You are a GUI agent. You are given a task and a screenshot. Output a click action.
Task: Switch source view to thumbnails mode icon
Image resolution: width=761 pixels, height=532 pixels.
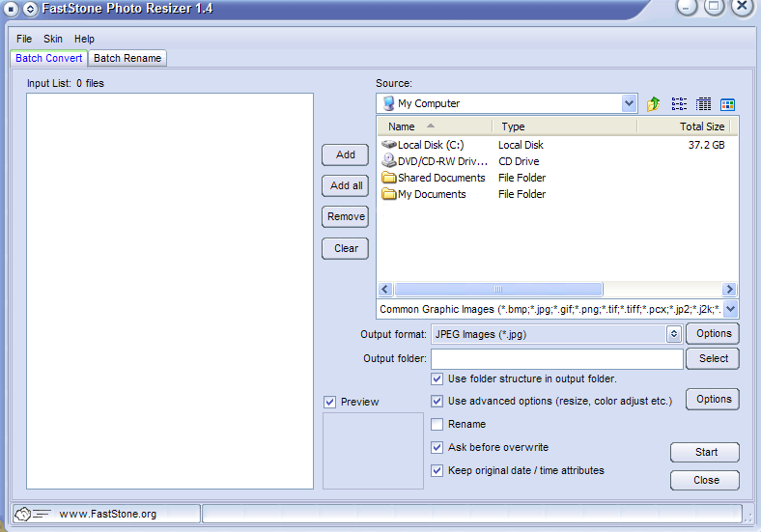(x=727, y=104)
